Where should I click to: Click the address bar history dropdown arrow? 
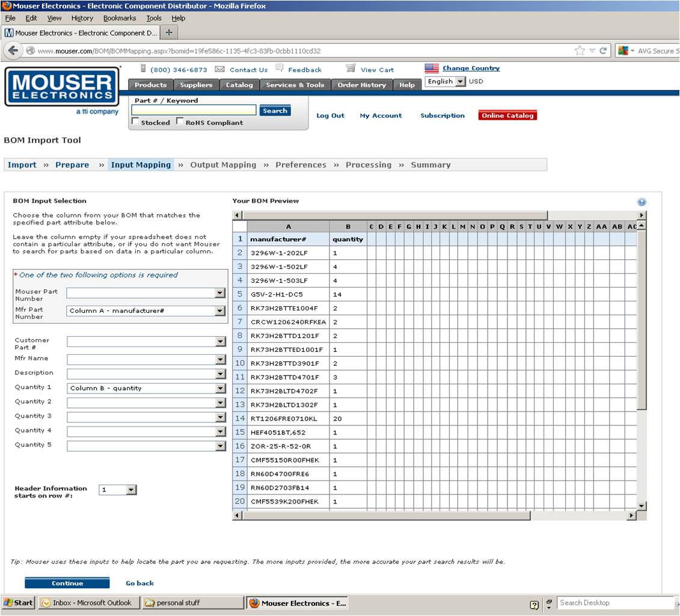(592, 51)
